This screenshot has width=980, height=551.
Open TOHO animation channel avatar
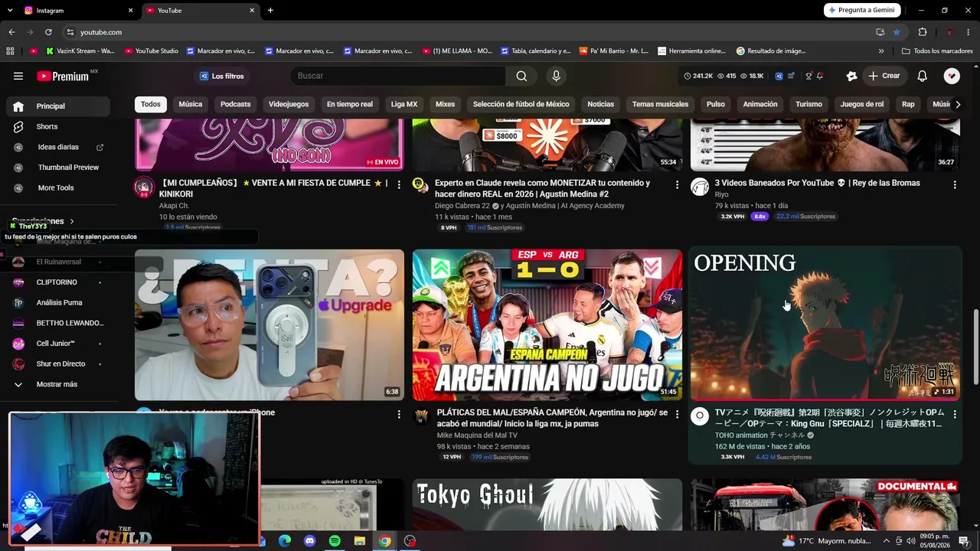coord(700,416)
